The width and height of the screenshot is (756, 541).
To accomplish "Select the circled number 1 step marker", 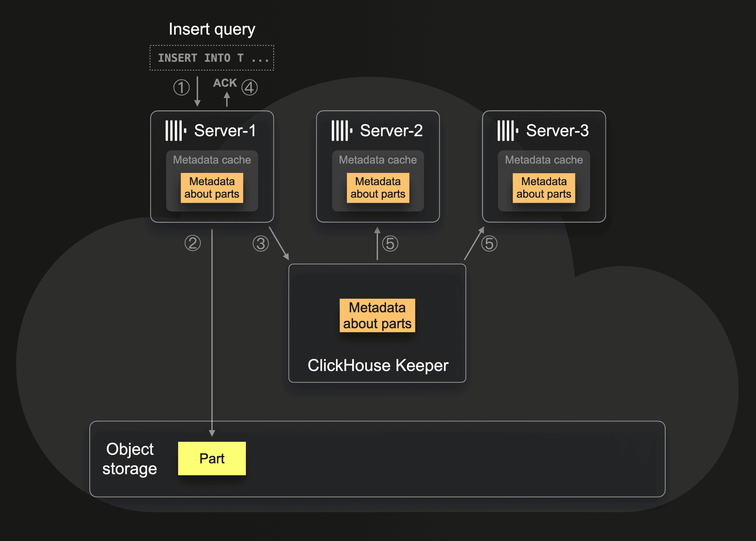I will click(182, 88).
